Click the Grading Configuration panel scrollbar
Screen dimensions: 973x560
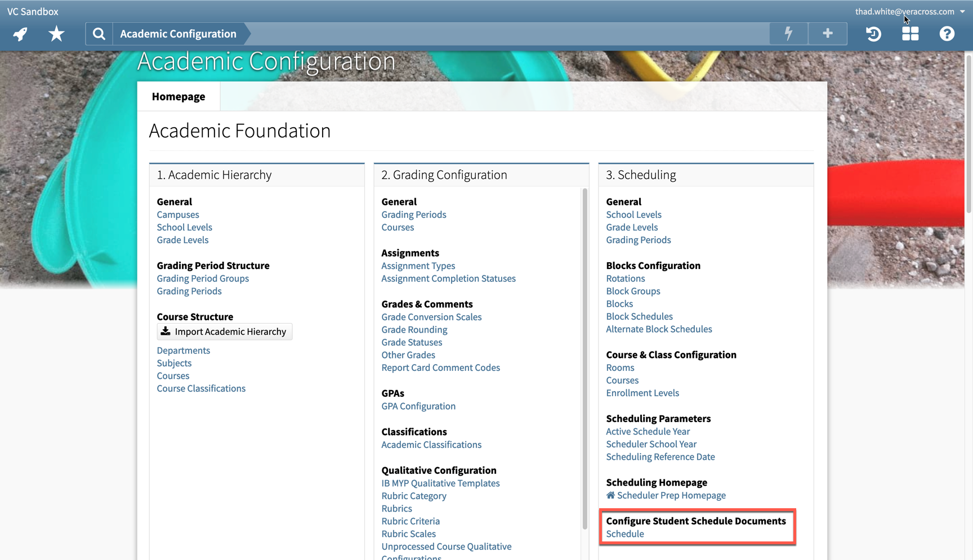(584, 360)
